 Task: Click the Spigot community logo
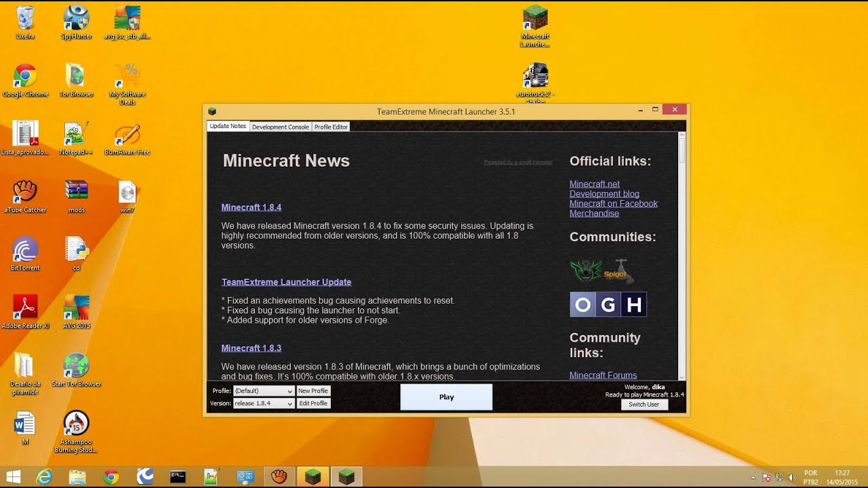pyautogui.click(x=619, y=272)
